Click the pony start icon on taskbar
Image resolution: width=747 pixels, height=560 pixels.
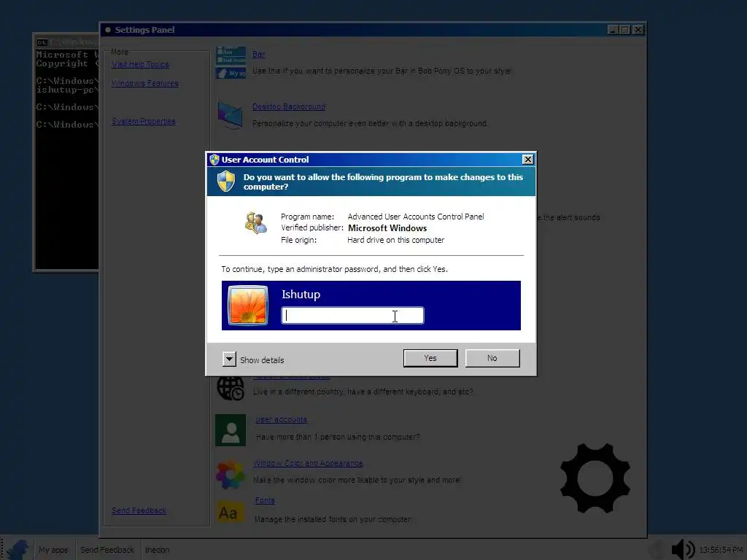tap(18, 550)
